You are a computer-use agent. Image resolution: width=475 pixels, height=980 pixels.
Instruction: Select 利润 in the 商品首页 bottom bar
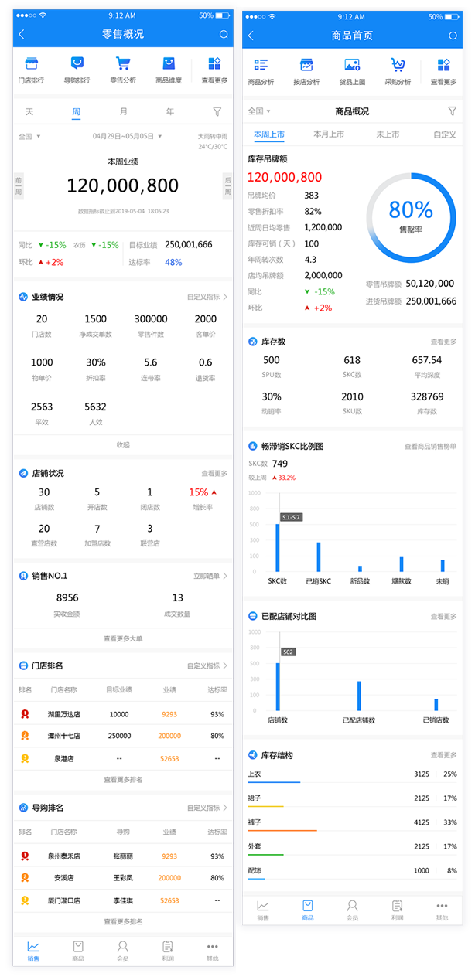[x=397, y=910]
